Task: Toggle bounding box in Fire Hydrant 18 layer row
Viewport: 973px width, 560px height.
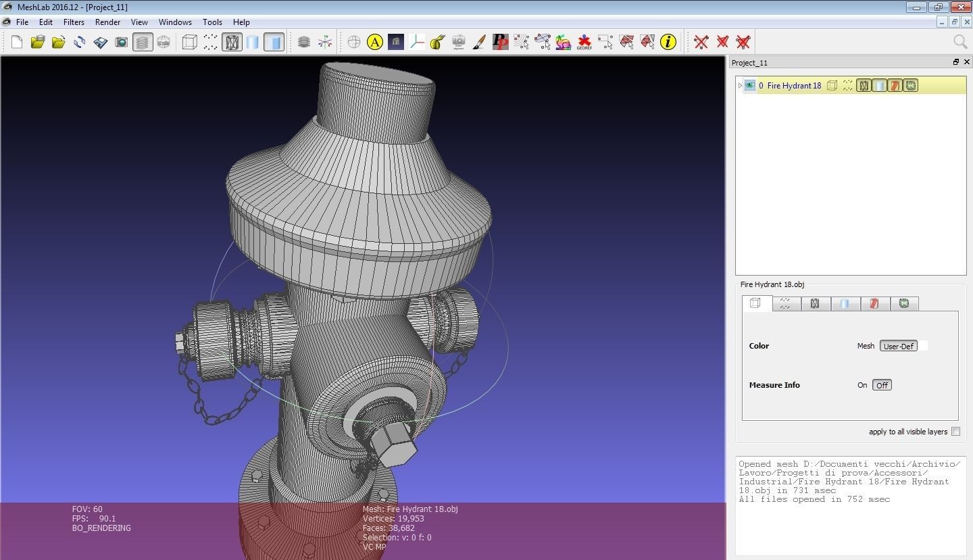Action: click(x=832, y=86)
